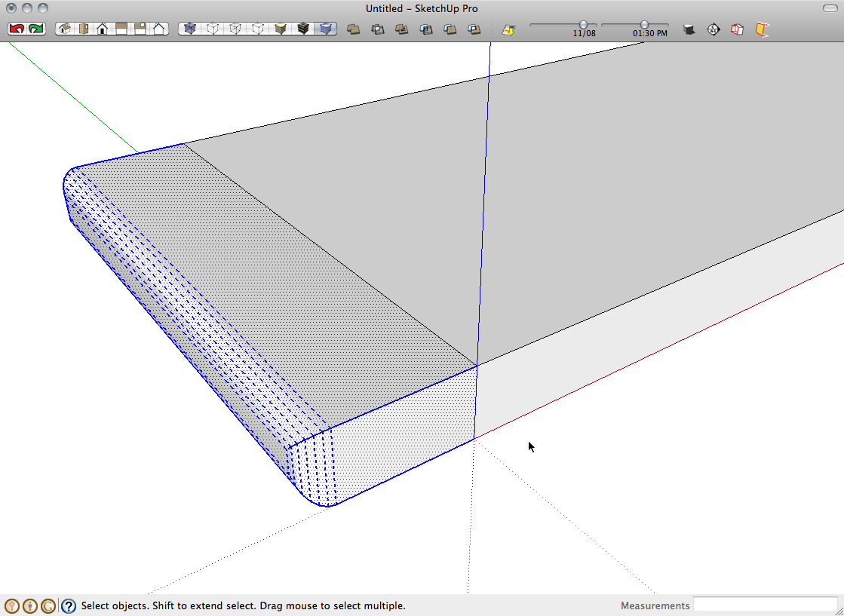The width and height of the screenshot is (844, 616).
Task: Click the shadow date slider handle
Action: coord(583,25)
